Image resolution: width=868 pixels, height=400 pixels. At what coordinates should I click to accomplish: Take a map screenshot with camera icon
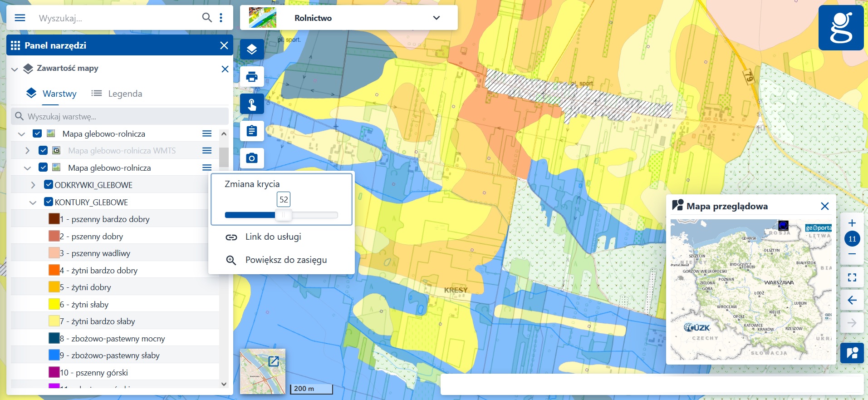coord(252,158)
